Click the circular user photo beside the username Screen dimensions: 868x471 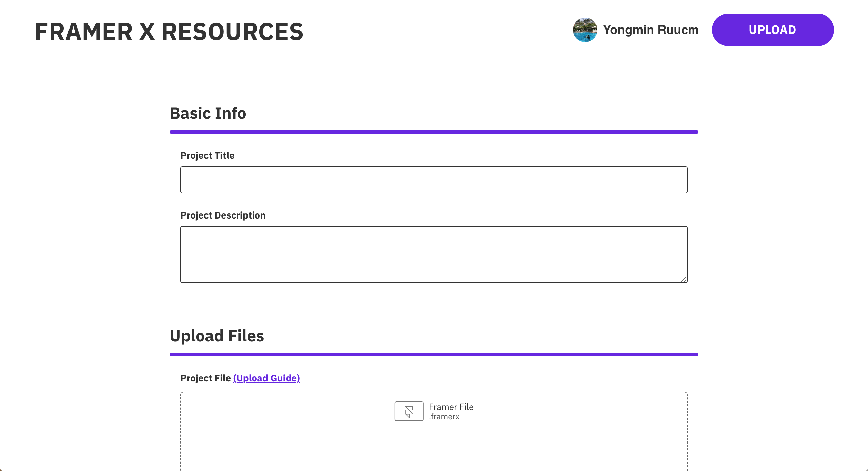585,30
